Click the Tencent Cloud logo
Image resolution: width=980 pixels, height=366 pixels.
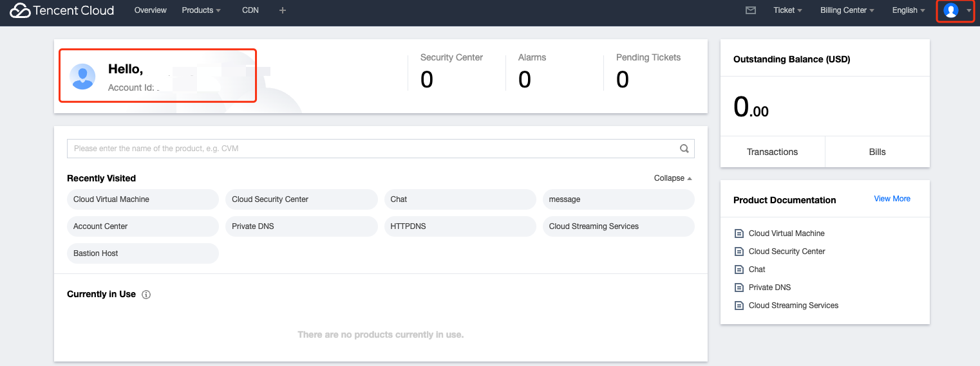pos(62,11)
